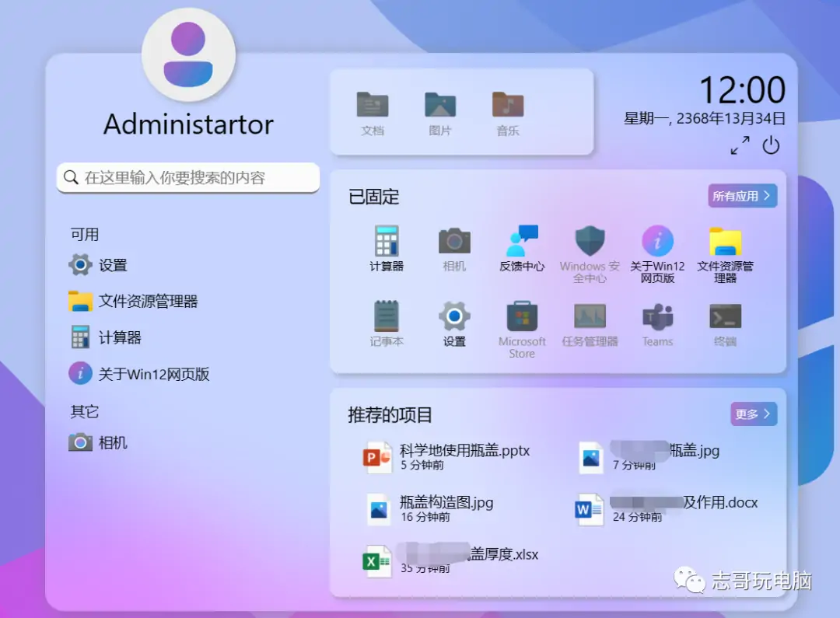Click the Administartor user avatar
840x618 pixels.
point(188,54)
